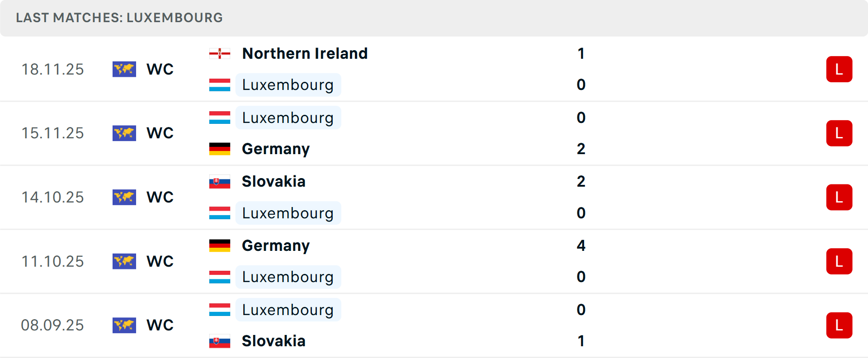This screenshot has height=358, width=868.
Task: Click the Northern Ireland flag icon
Action: 220,54
